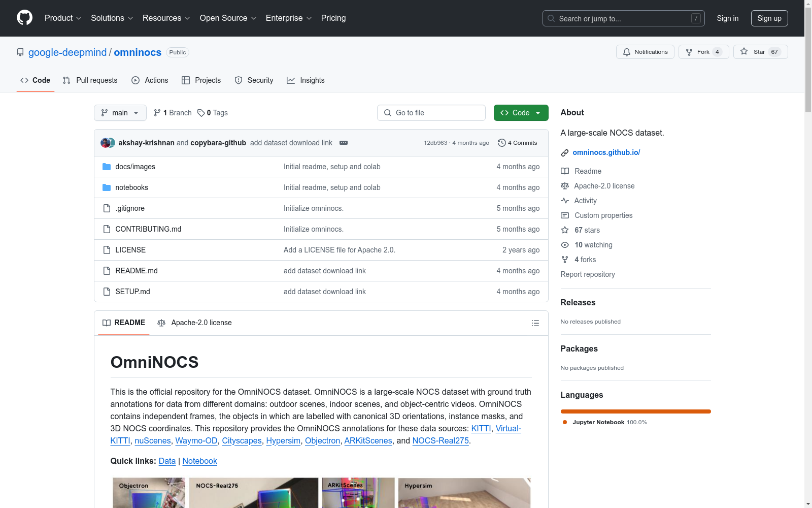
Task: Open the CONTRIBUTING.md file
Action: (148, 229)
